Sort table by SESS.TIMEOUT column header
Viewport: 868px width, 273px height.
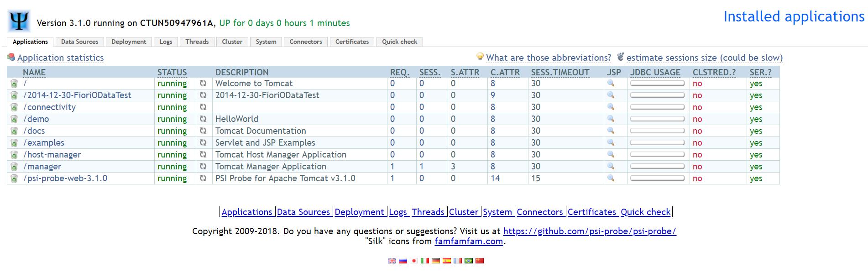tap(560, 72)
